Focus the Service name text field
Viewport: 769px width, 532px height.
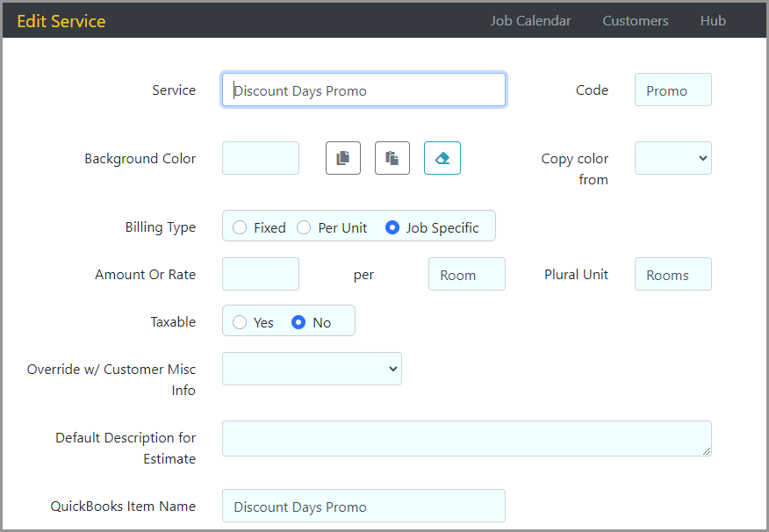pos(363,90)
